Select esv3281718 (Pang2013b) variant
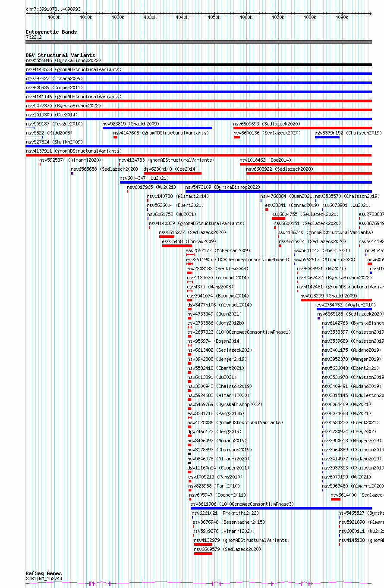Screen dimensions: 384x588 click(x=216, y=414)
